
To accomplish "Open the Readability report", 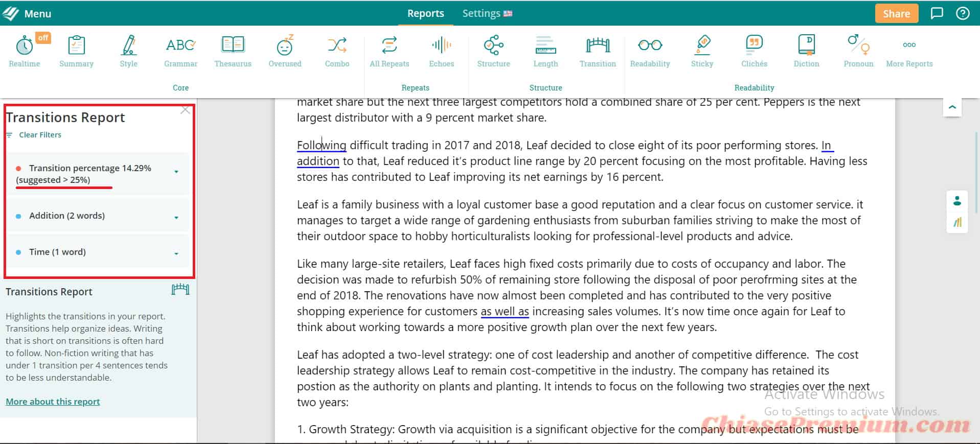I will click(x=650, y=51).
